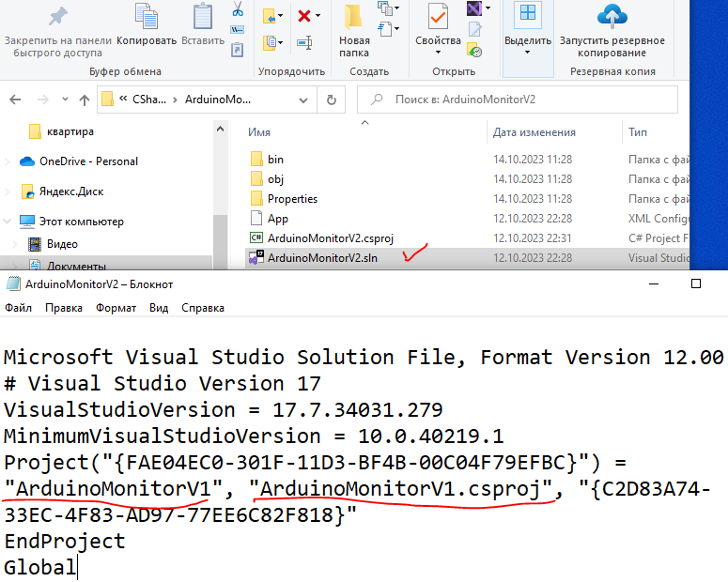Sort by Тип column header
This screenshot has width=728, height=582.
coord(638,132)
